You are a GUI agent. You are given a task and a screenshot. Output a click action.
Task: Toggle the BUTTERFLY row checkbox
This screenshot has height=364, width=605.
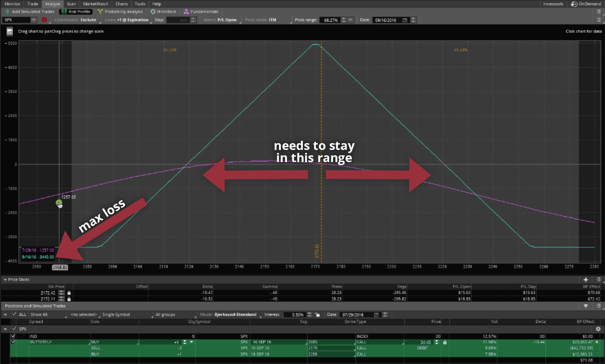pos(13,342)
